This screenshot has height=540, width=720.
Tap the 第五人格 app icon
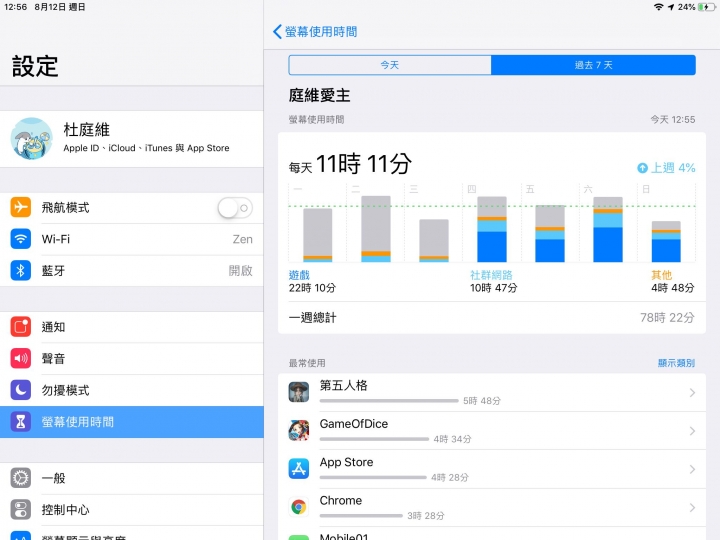point(299,392)
